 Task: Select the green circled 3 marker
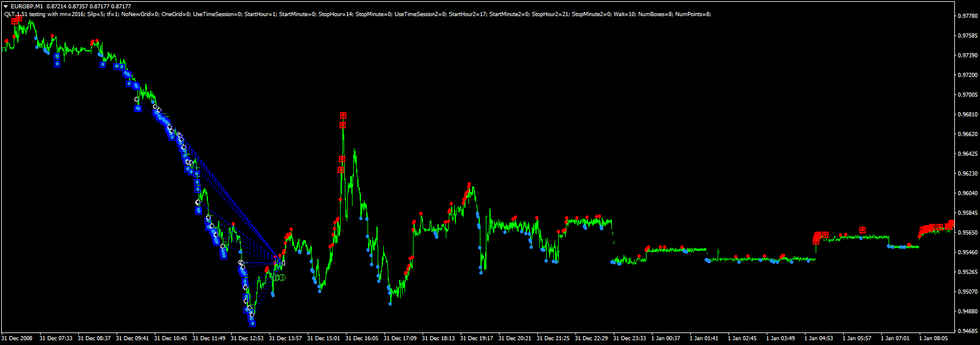tap(281, 278)
